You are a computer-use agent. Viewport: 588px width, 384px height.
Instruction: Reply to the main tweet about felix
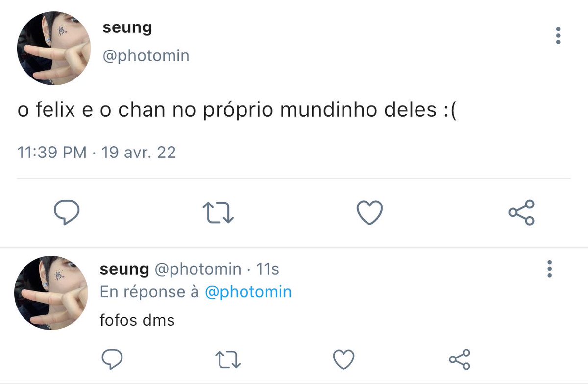[x=66, y=212]
